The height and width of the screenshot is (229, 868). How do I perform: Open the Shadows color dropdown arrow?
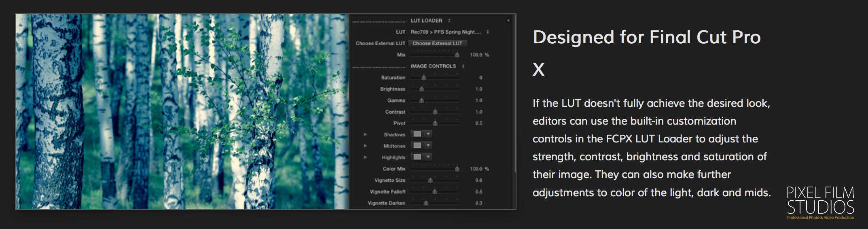[428, 134]
